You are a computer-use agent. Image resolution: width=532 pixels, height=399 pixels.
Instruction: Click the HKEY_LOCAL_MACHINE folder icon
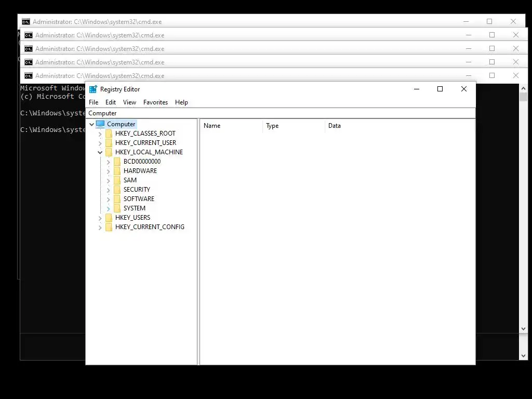point(109,152)
